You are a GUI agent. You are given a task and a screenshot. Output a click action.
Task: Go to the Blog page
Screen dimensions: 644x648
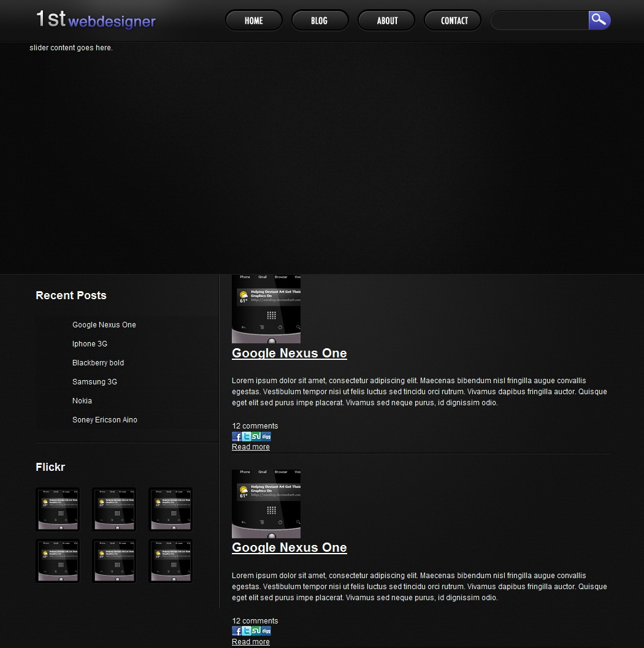320,20
